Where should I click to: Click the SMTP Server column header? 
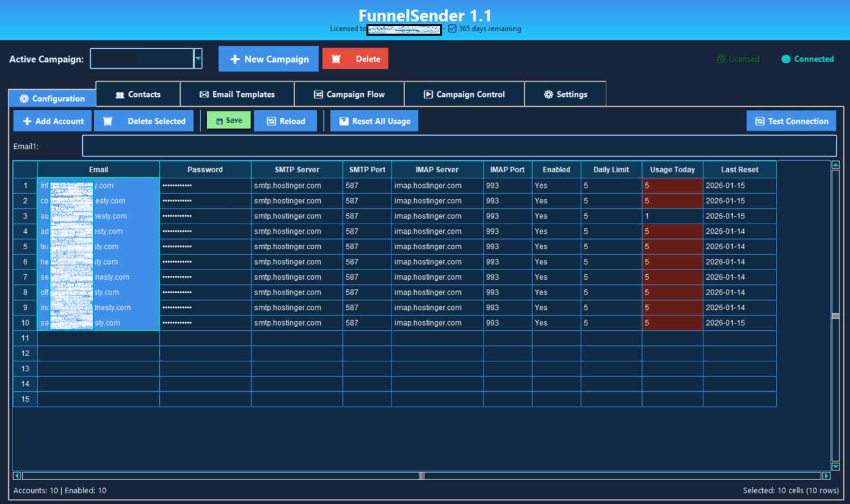297,169
